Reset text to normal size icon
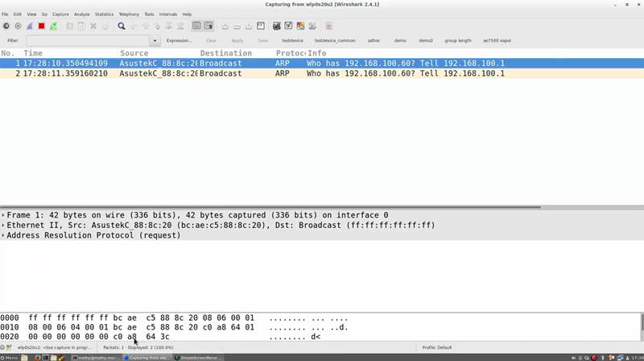 [x=249, y=26]
